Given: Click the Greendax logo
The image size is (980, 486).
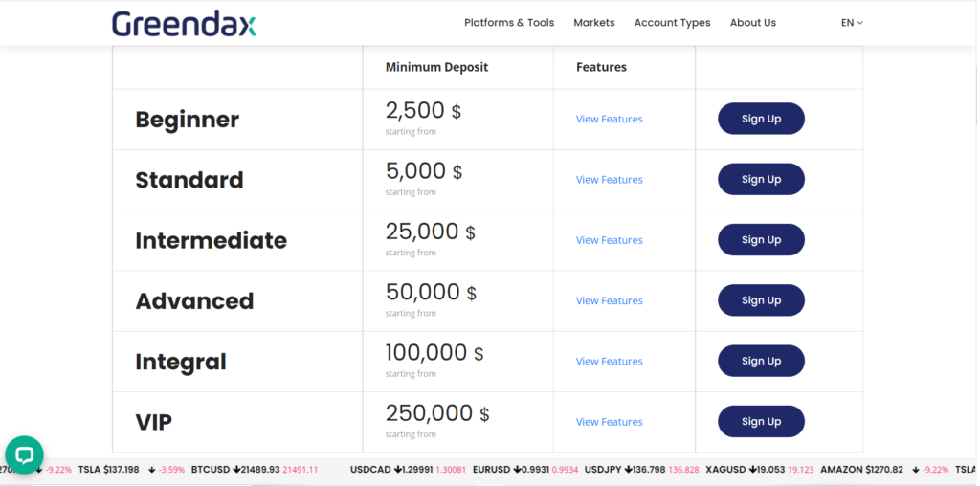Looking at the screenshot, I should 183,23.
